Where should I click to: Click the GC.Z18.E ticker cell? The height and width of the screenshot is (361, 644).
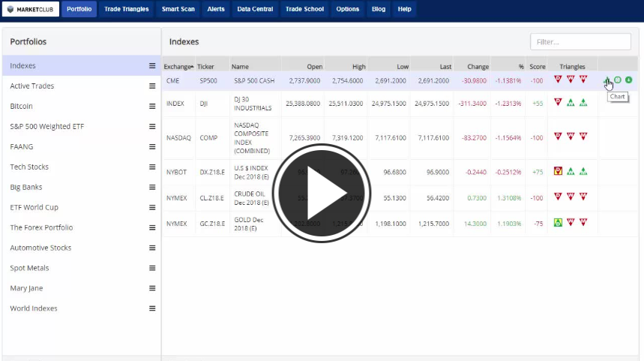point(212,224)
